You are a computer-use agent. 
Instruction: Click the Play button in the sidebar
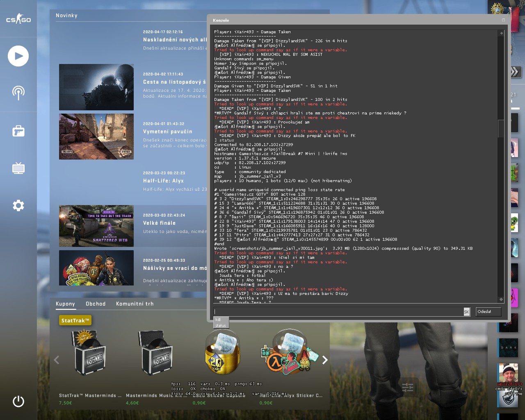tap(18, 56)
